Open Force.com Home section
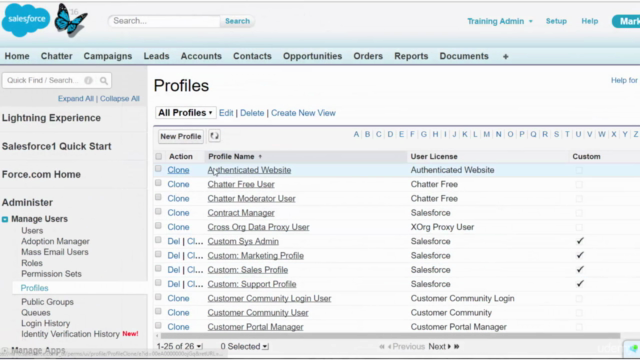640x360 pixels. pyautogui.click(x=41, y=175)
